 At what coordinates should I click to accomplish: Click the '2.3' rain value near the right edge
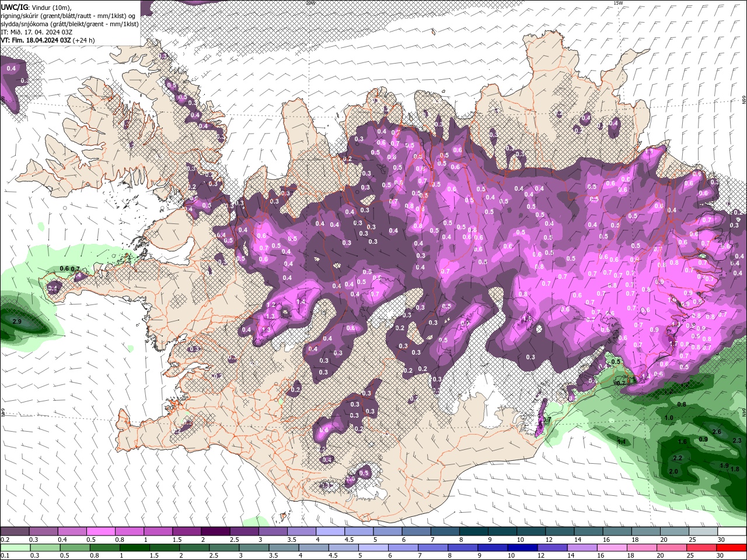click(737, 440)
